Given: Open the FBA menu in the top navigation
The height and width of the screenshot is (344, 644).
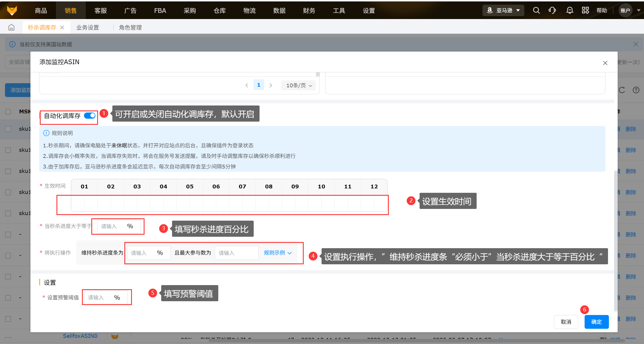Looking at the screenshot, I should [160, 11].
